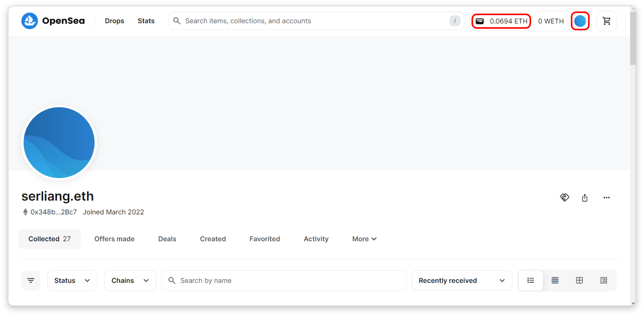Toggle the filter sidebar icon
The width and height of the screenshot is (644, 316).
[31, 280]
